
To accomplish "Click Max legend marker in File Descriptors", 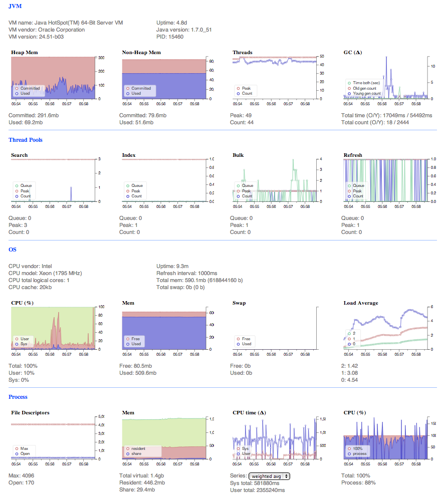I will (x=17, y=448).
